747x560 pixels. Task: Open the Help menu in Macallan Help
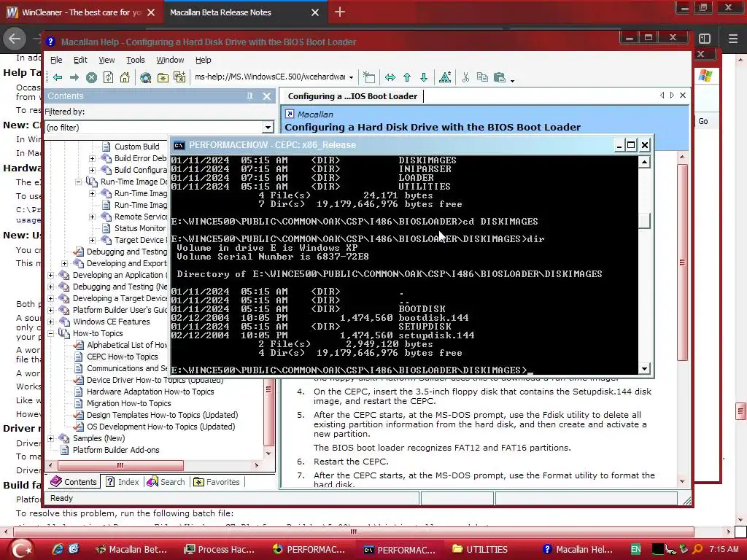point(203,60)
